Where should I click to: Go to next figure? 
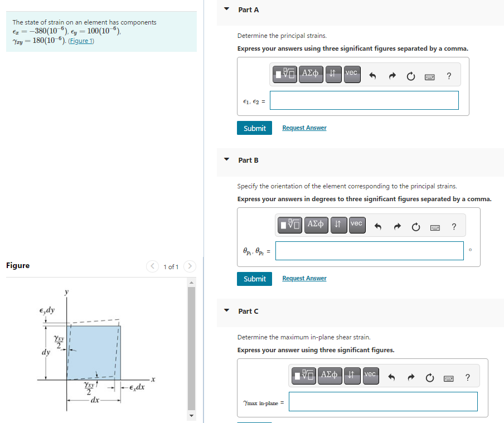point(190,266)
